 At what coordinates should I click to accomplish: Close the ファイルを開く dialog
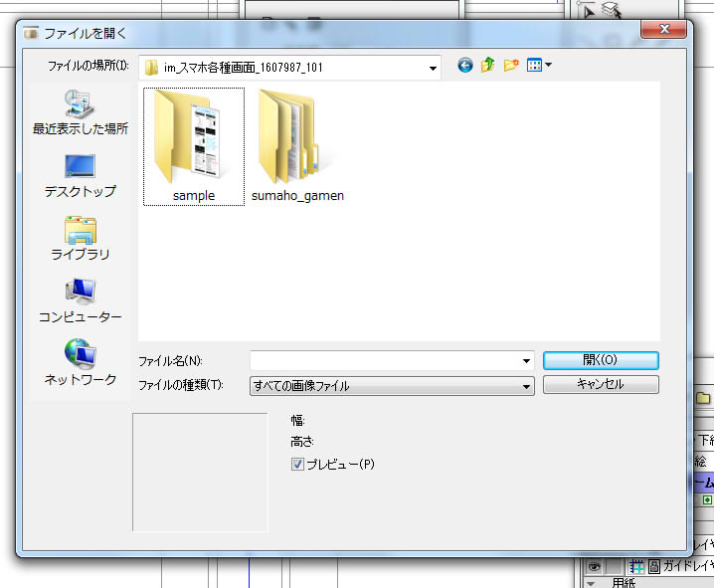coord(664,29)
